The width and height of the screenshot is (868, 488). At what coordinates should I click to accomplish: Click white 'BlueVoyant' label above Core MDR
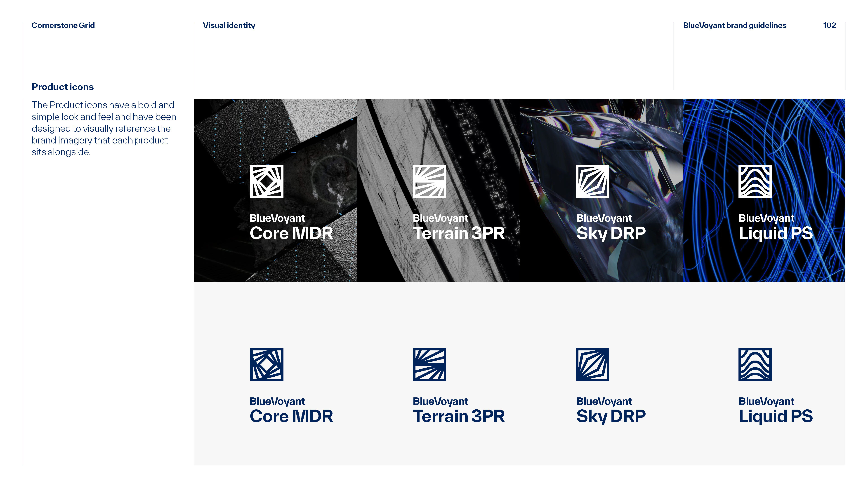[277, 218]
